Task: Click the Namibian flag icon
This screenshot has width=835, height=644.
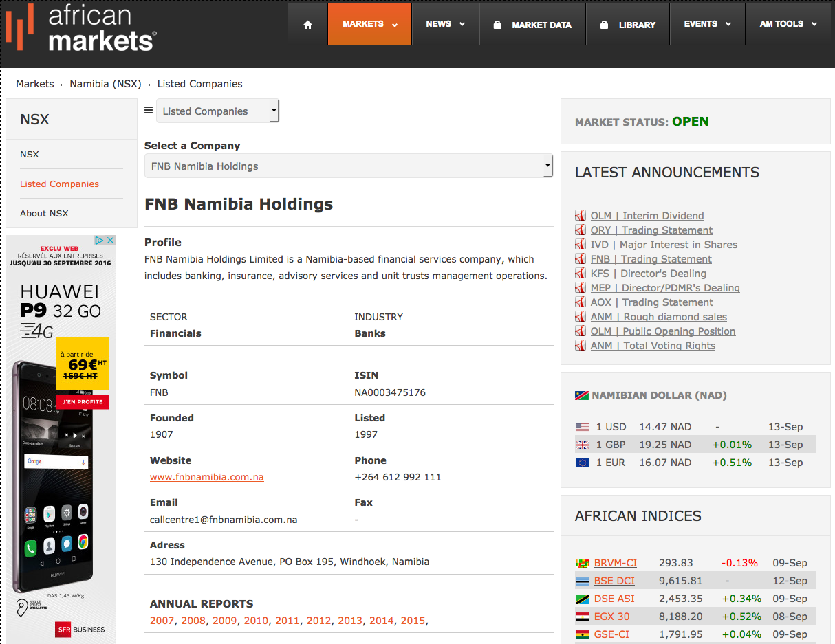Action: click(x=582, y=395)
